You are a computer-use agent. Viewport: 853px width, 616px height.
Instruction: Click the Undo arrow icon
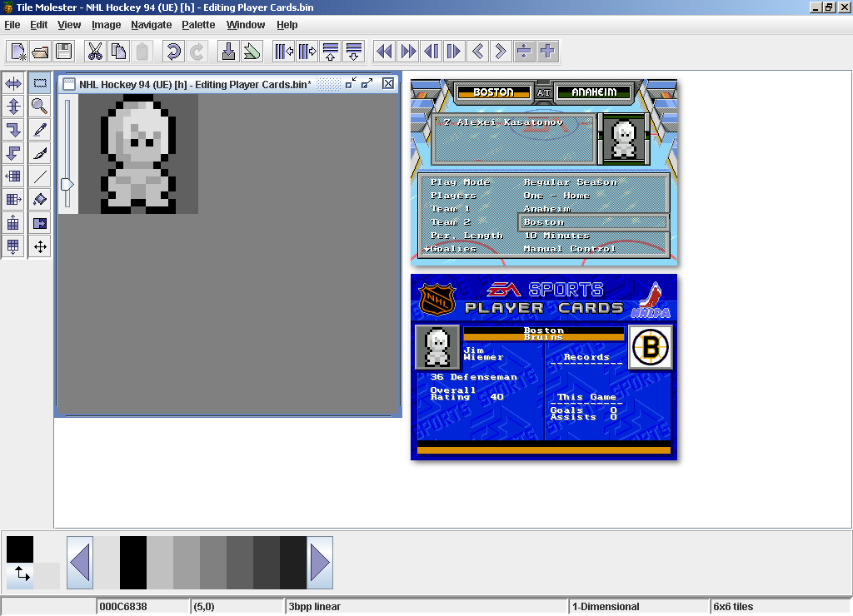173,52
